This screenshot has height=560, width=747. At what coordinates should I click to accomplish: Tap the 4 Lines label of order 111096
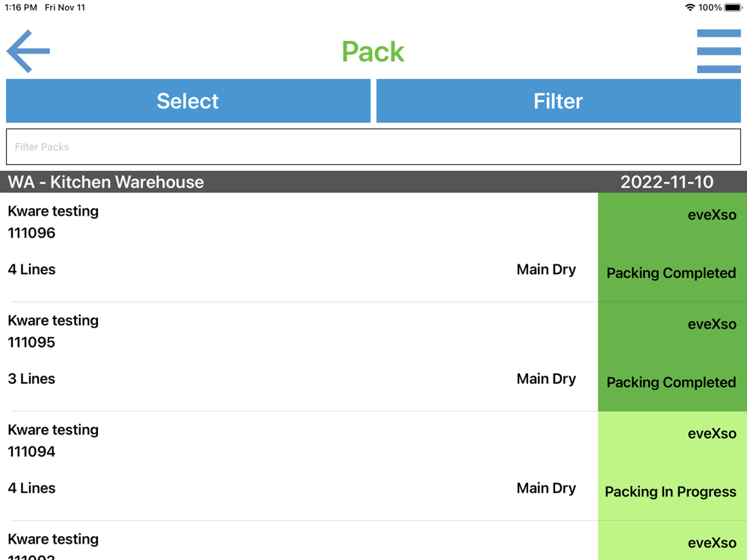click(31, 270)
